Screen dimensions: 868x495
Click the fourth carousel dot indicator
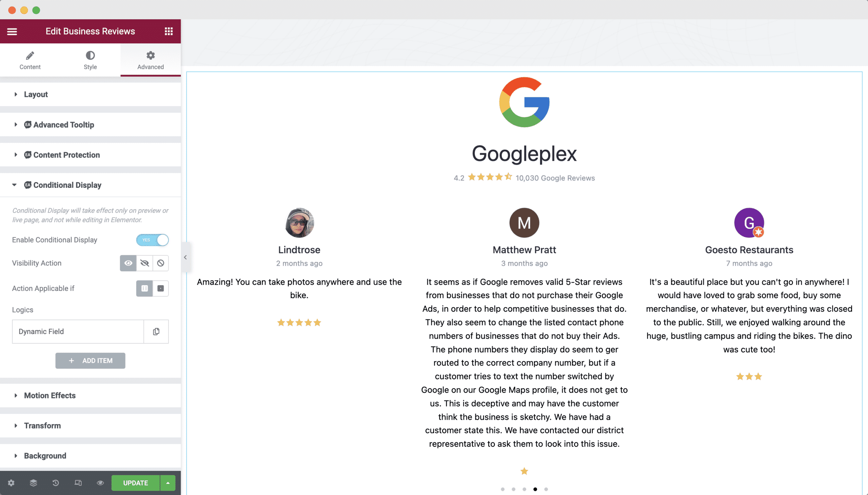click(535, 489)
